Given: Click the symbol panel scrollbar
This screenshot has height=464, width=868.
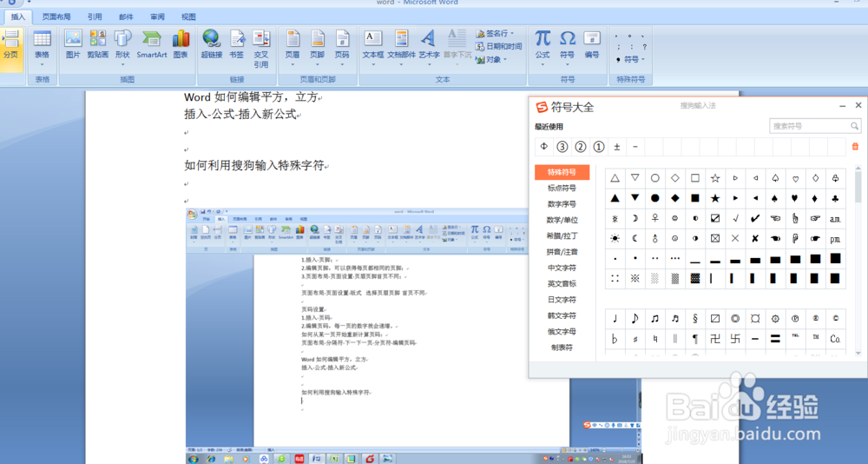Looking at the screenshot, I should tap(858, 187).
